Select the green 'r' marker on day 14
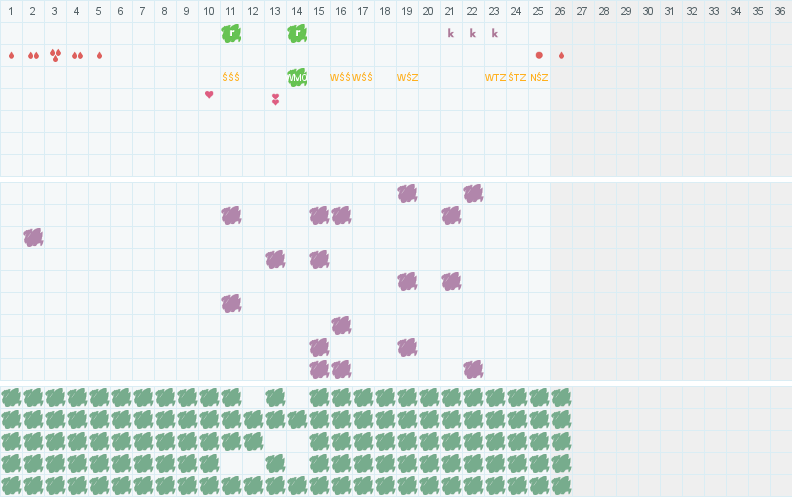 pos(297,33)
